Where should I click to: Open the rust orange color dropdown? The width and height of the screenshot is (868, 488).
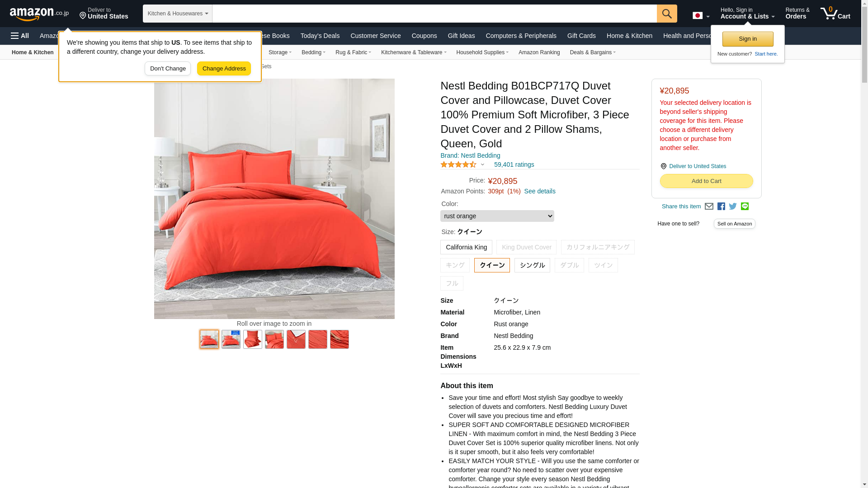(497, 216)
